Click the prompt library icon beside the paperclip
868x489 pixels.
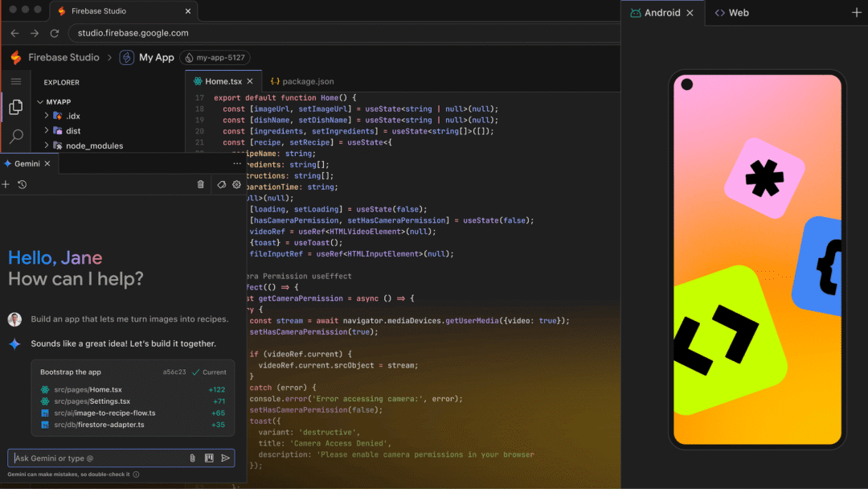coord(209,458)
